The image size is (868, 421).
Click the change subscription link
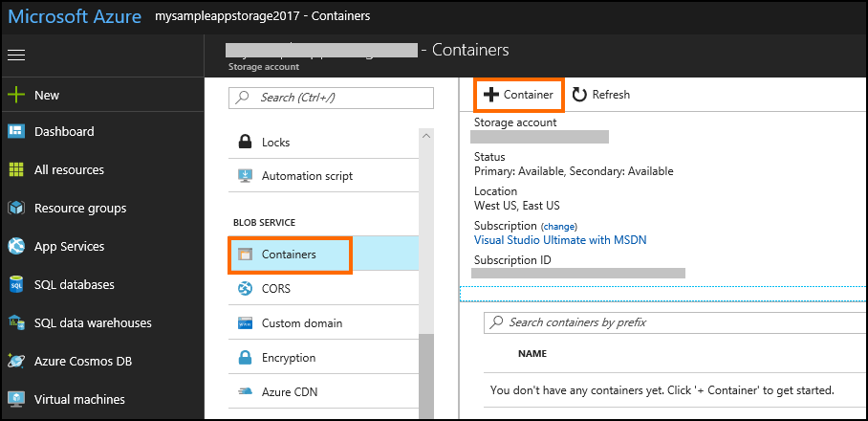pyautogui.click(x=559, y=227)
